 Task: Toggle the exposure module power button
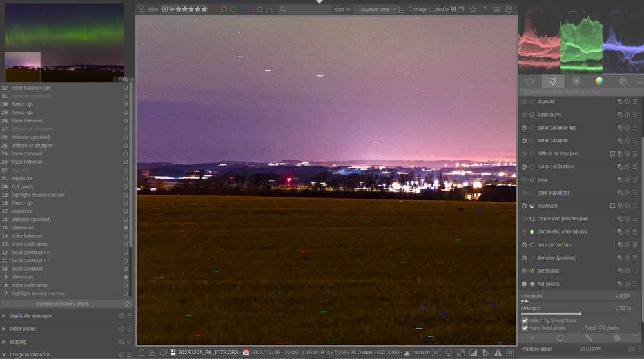pyautogui.click(x=524, y=206)
